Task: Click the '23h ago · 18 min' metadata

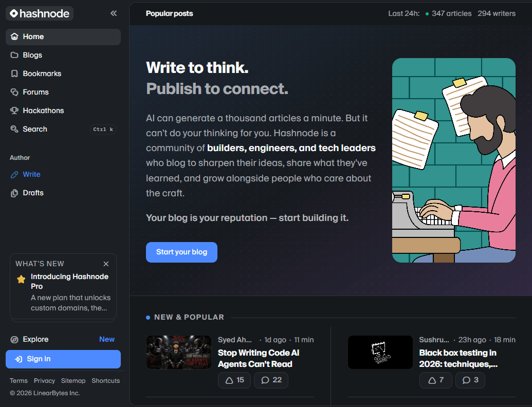Action: click(487, 340)
